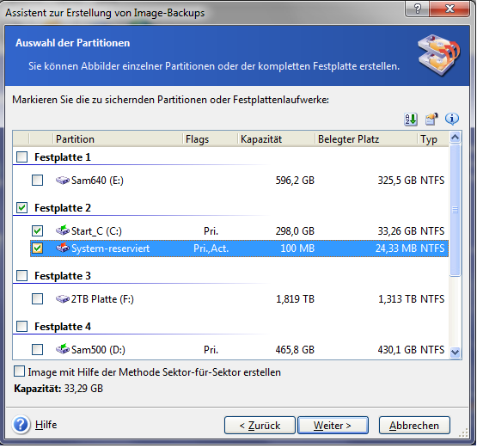This screenshot has height=448, width=477.
Task: Click the blue information icon above the list
Action: point(452,119)
